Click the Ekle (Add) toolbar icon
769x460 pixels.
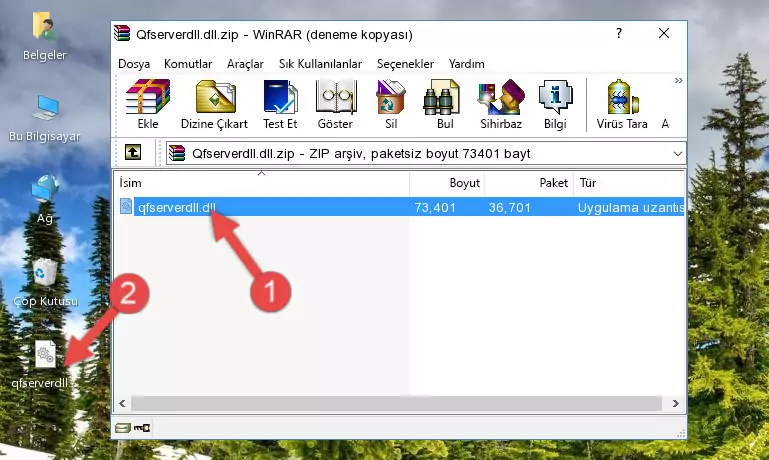coord(148,104)
